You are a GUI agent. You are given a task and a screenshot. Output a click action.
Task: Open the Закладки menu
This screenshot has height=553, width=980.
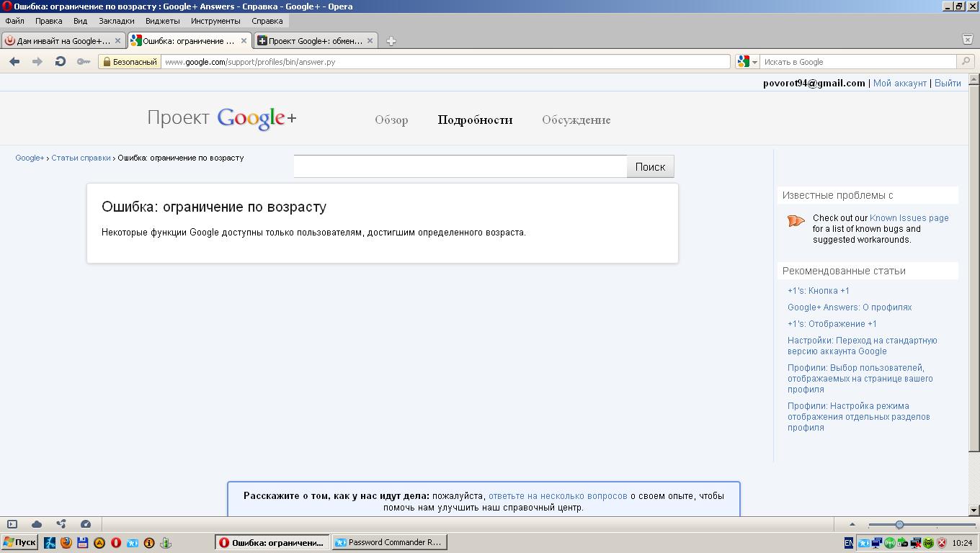(118, 21)
